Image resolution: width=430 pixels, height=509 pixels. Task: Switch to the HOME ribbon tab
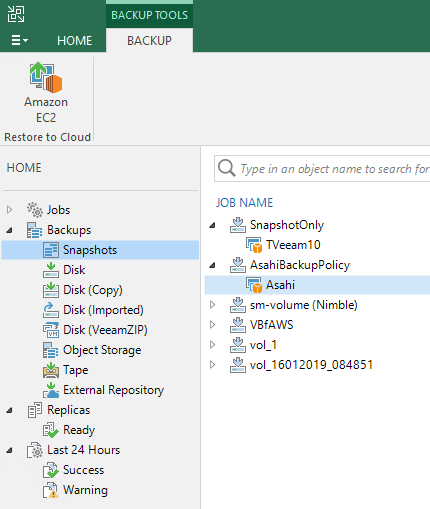tap(74, 41)
